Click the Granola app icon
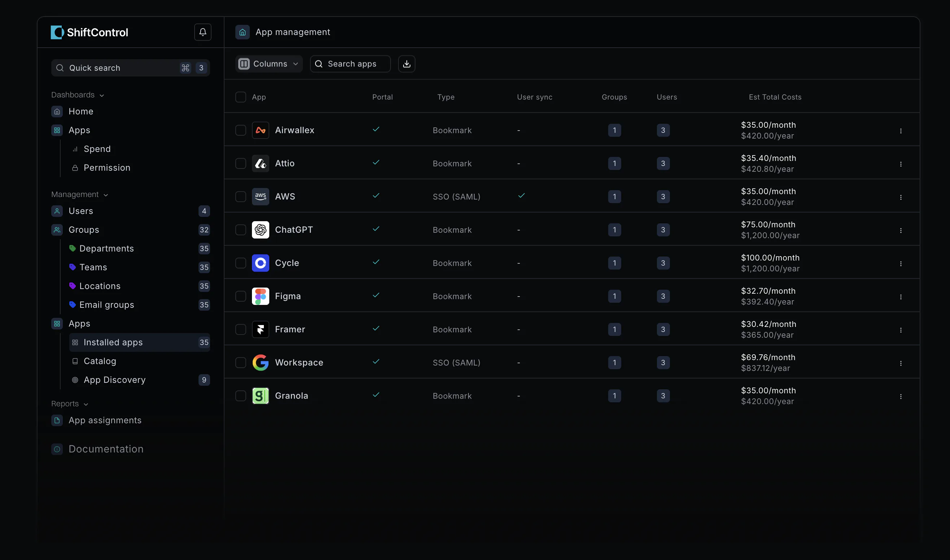Screen dimensions: 950x560 261,396
